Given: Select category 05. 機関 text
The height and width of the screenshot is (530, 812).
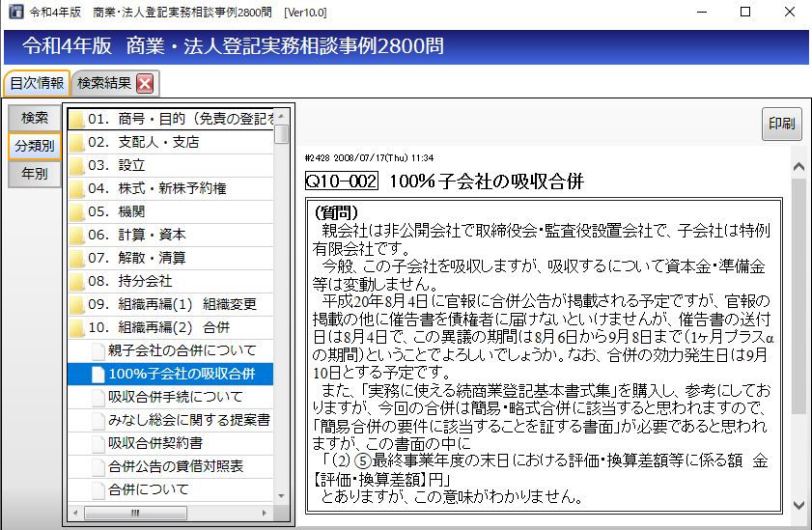Looking at the screenshot, I should click(117, 211).
